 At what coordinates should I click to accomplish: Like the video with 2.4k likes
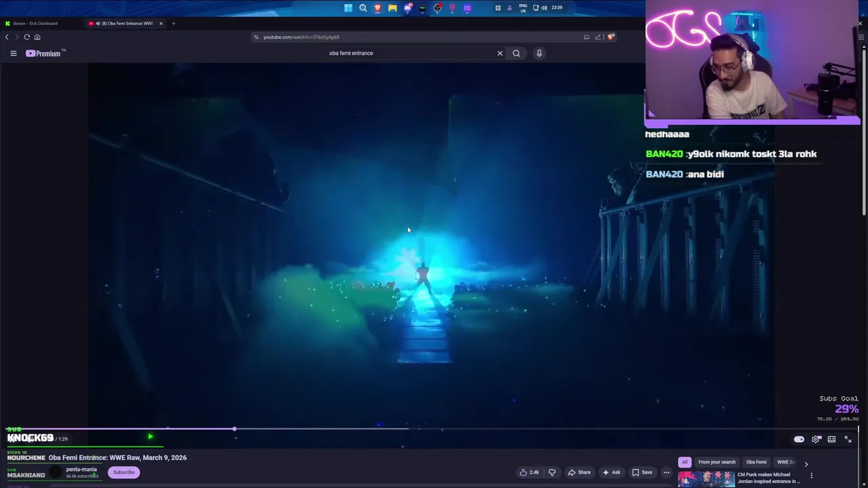529,472
